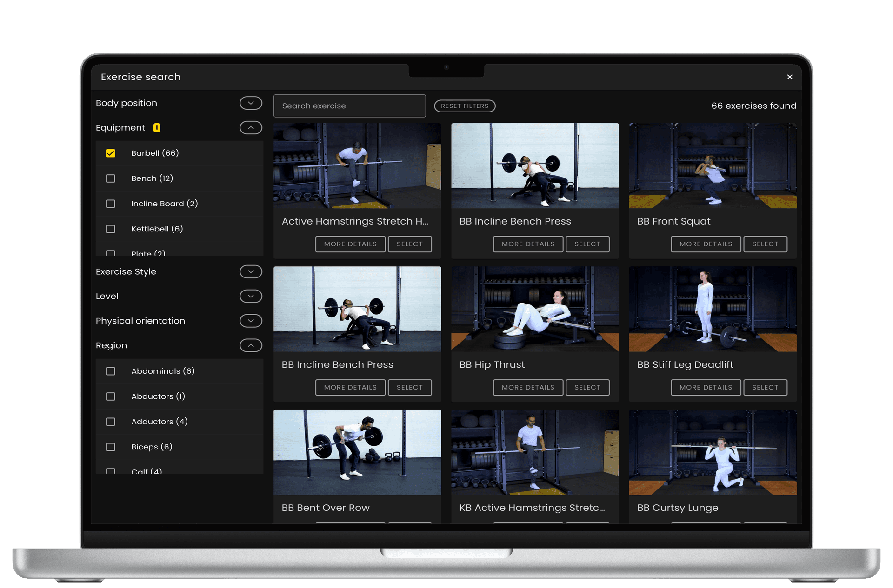
Task: Collapse the Equipment filter section
Action: pos(251,128)
